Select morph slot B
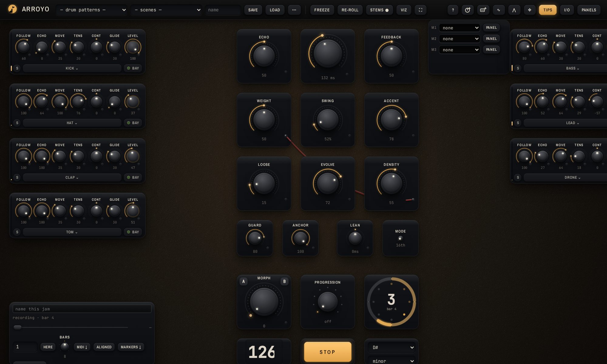This screenshot has width=607, height=364. point(284,281)
